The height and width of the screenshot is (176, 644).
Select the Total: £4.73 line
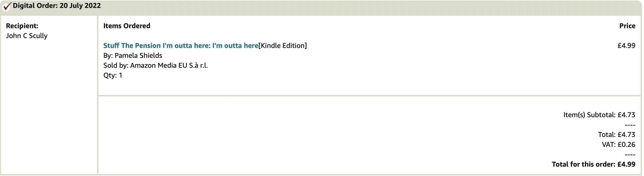point(617,135)
